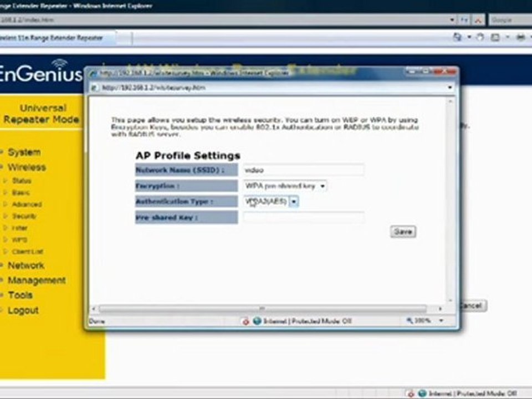Image resolution: width=532 pixels, height=399 pixels.
Task: Select WPS under Wireless
Action: (19, 240)
